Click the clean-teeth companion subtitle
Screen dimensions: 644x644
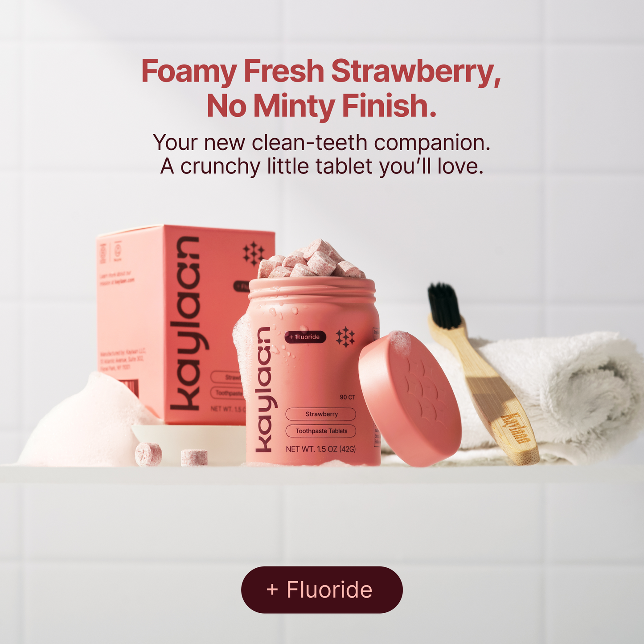point(321,143)
